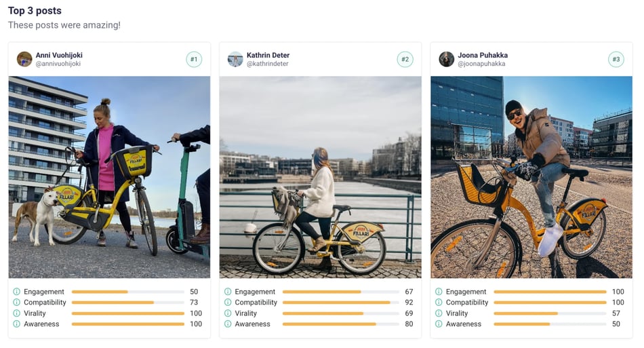Open the @kathrindeter handle link
Screen dimensions: 644x348
tap(267, 64)
